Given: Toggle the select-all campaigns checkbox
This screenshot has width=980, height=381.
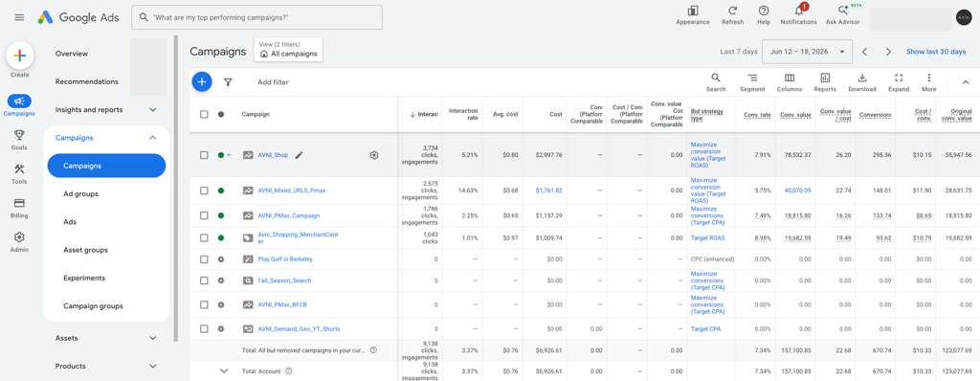Looking at the screenshot, I should (204, 115).
